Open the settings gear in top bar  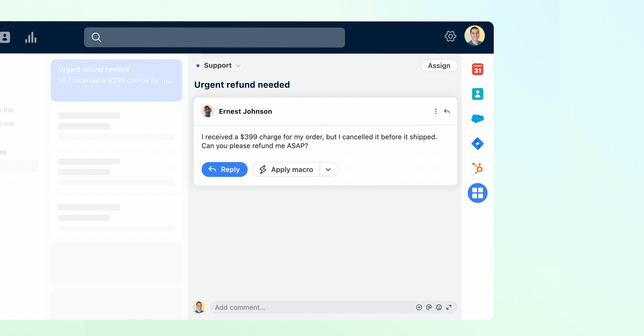tap(450, 36)
